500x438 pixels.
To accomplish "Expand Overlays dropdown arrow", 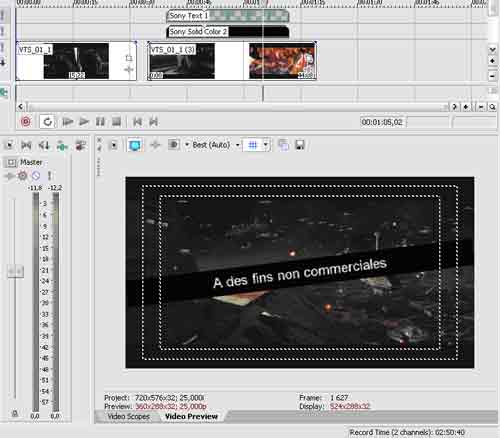I will click(x=265, y=145).
